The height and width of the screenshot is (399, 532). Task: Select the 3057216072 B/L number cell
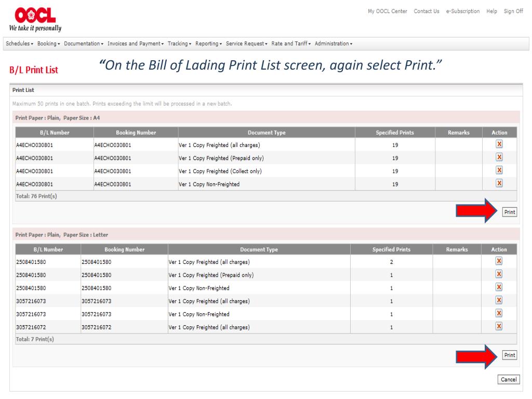tap(48, 327)
